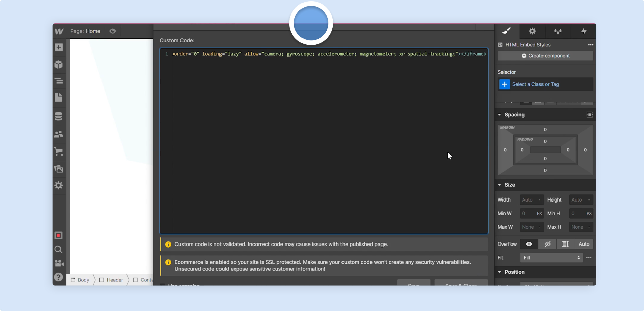Screen dimensions: 644x311
Task: Set overflow to Auto
Action: [x=584, y=244]
